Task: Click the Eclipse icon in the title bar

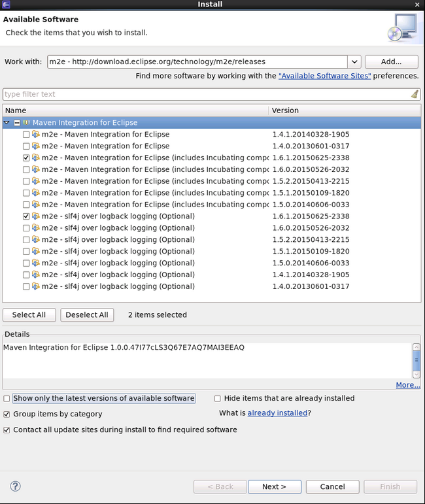Action: click(x=6, y=4)
